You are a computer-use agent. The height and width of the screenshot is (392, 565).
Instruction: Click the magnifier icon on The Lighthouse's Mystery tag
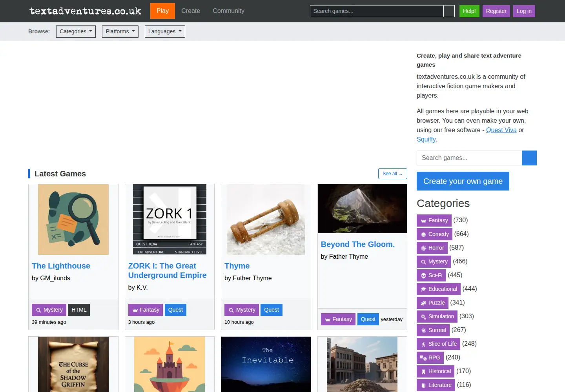[x=38, y=310]
